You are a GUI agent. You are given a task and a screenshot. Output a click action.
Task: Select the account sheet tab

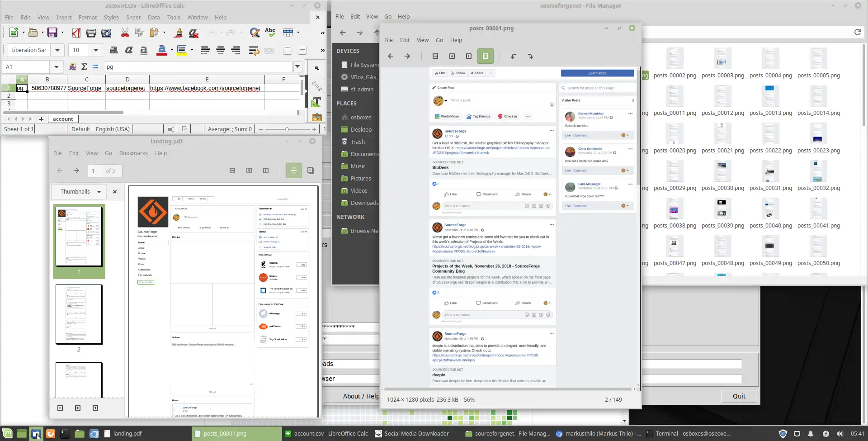63,119
